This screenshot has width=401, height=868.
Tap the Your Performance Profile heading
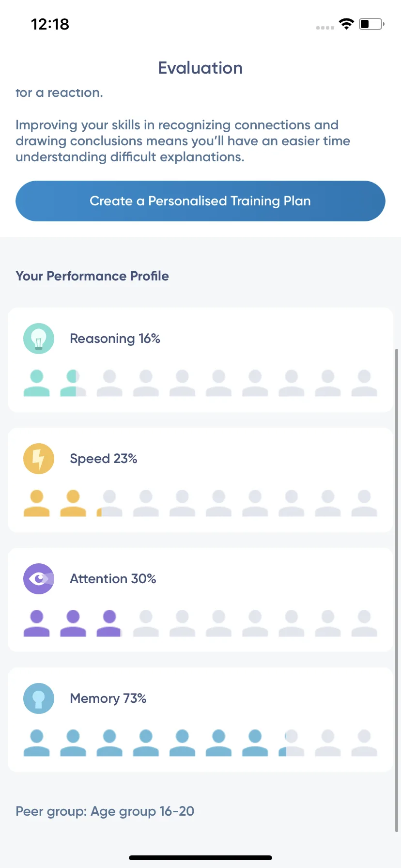click(93, 276)
